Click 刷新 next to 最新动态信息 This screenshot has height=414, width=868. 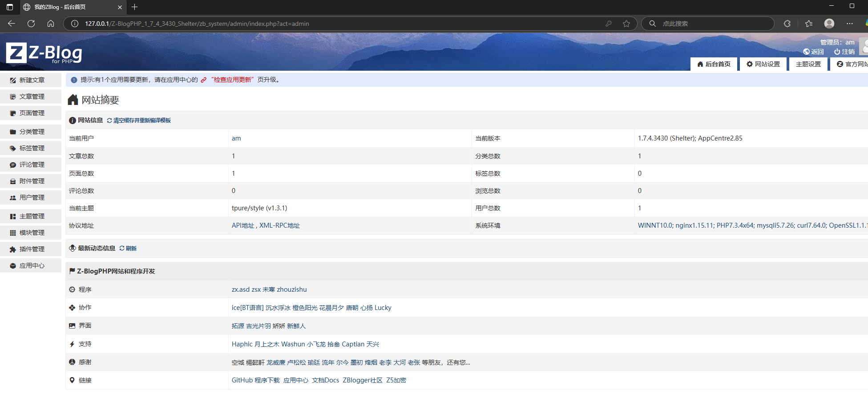[128, 249]
